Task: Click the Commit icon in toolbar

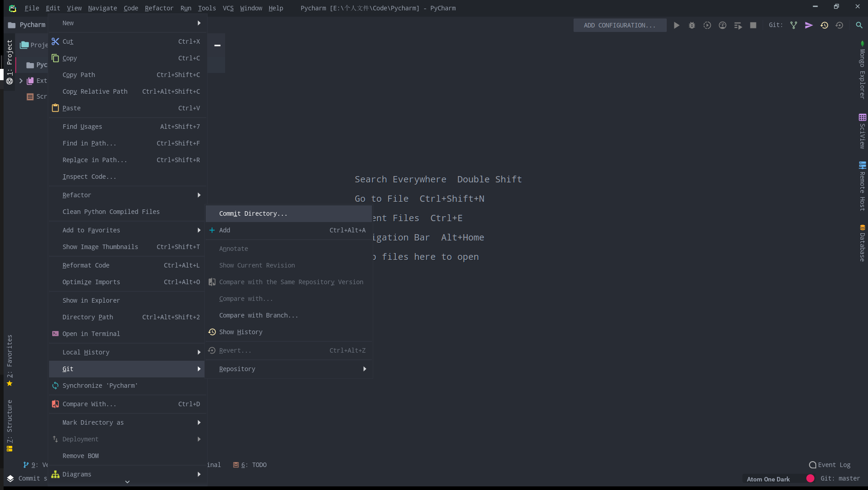Action: [809, 25]
